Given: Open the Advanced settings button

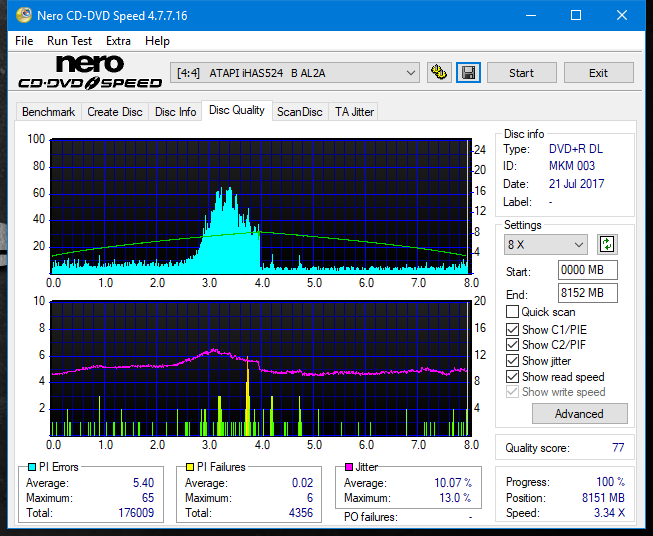Looking at the screenshot, I should 579,414.
